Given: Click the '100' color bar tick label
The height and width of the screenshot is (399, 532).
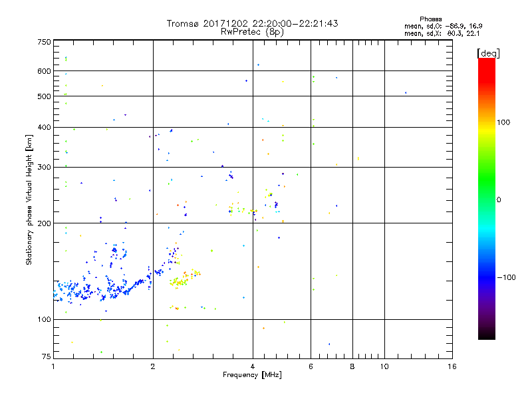Looking at the screenshot, I should pos(503,122).
